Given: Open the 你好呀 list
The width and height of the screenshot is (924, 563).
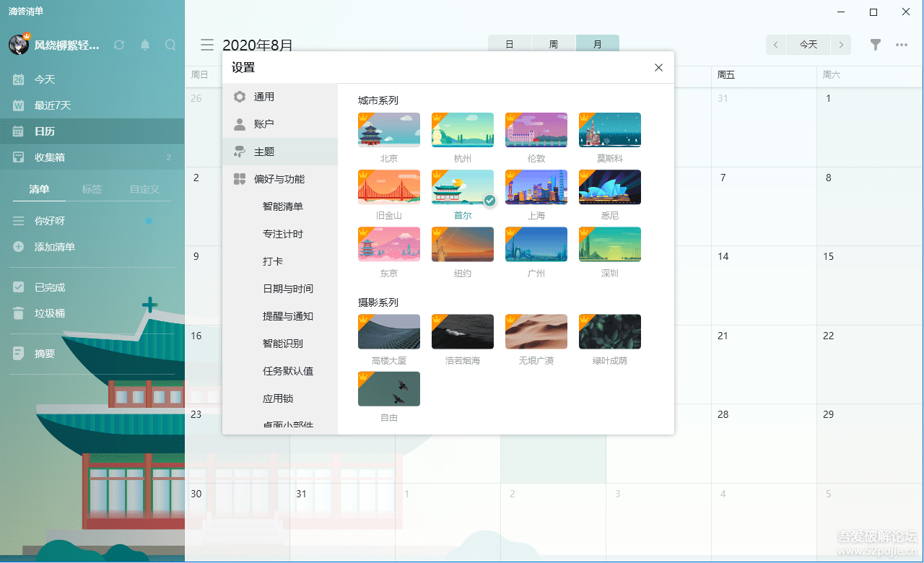Looking at the screenshot, I should tap(92, 221).
